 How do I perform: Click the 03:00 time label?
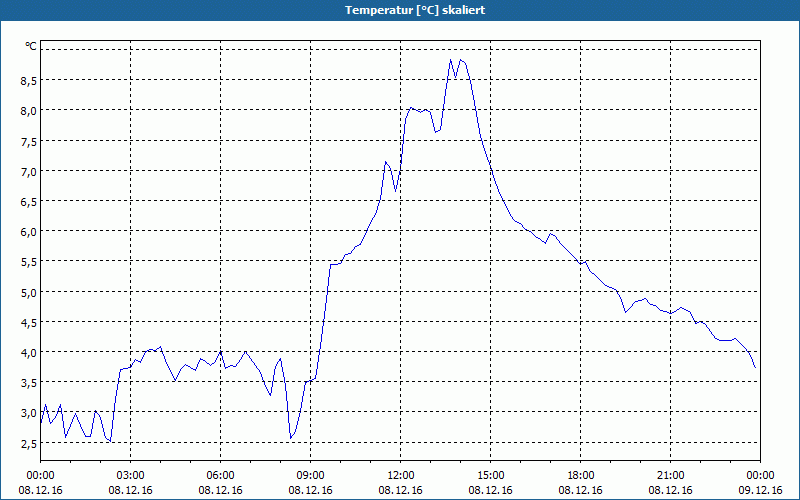[130, 476]
